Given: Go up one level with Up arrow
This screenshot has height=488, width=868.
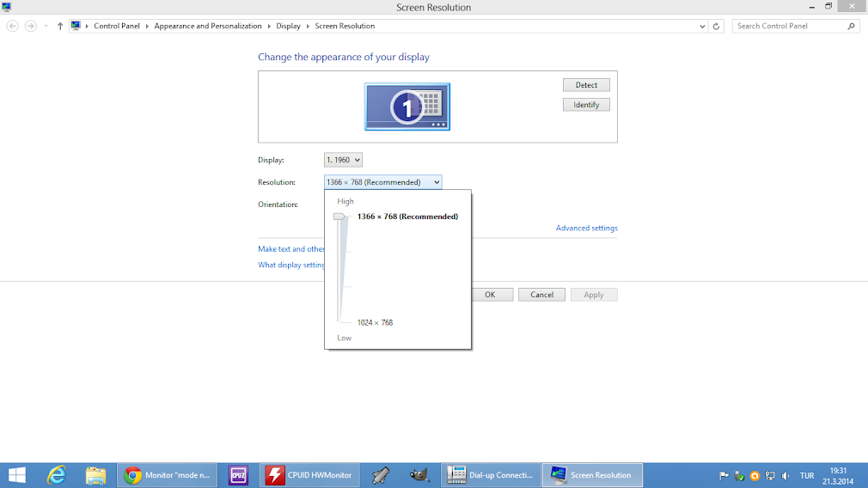Looking at the screenshot, I should [x=60, y=26].
